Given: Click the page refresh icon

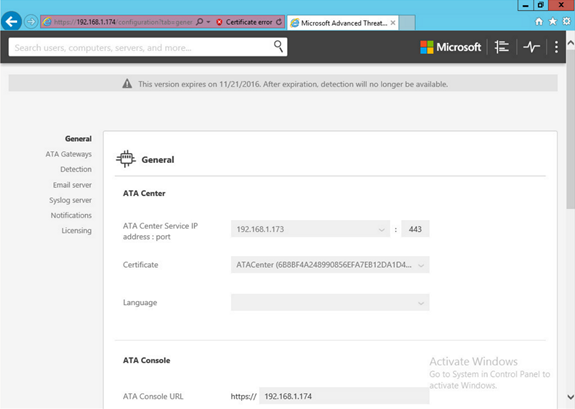Looking at the screenshot, I should [x=279, y=22].
